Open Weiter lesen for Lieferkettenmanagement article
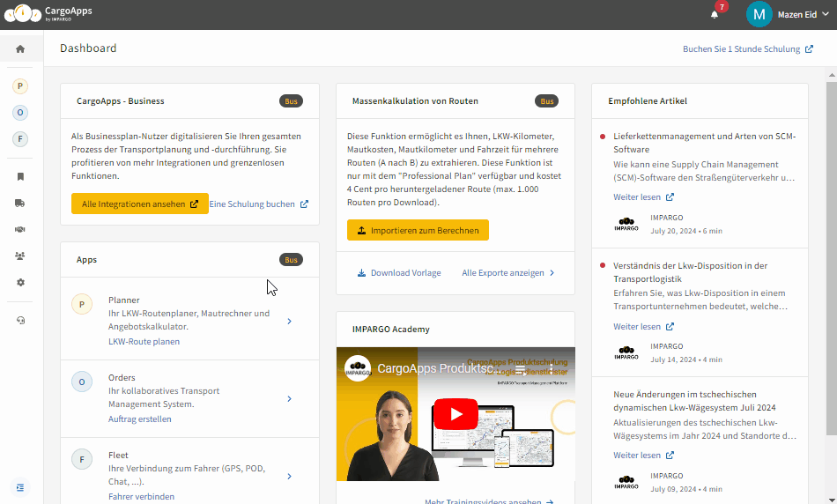Viewport: 837px width, 504px height. pyautogui.click(x=643, y=197)
